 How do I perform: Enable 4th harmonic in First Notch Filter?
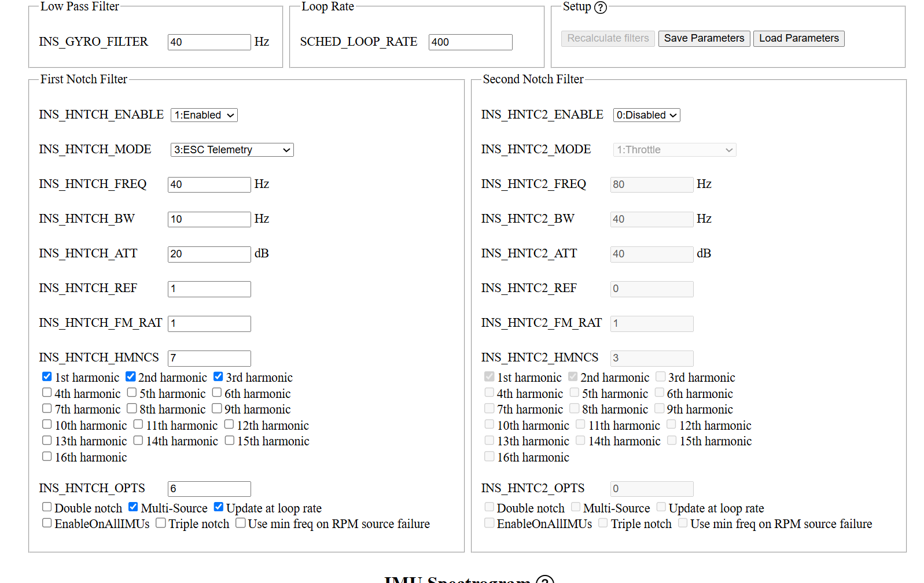(47, 392)
